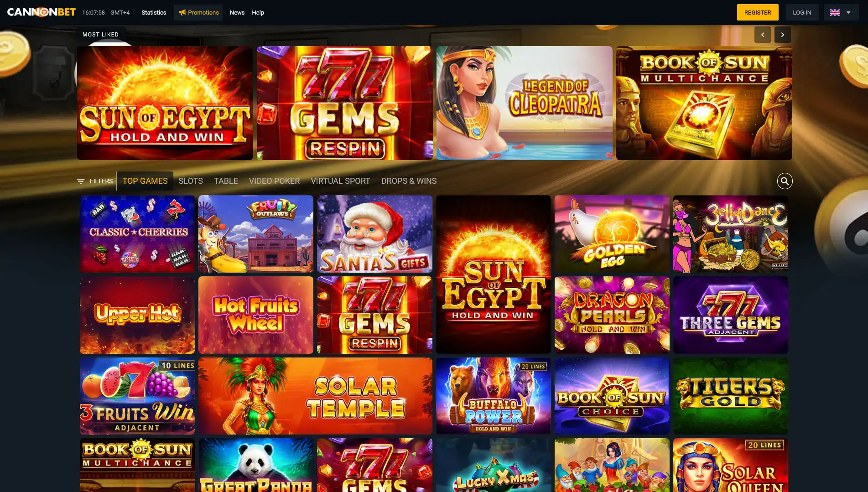868x492 pixels.
Task: Switch to the Slots tab
Action: [191, 181]
